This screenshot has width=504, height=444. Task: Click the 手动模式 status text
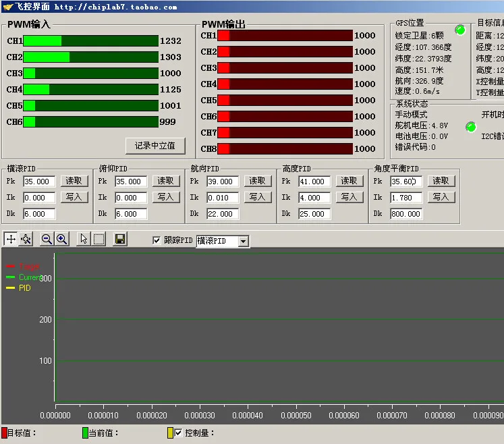point(411,115)
